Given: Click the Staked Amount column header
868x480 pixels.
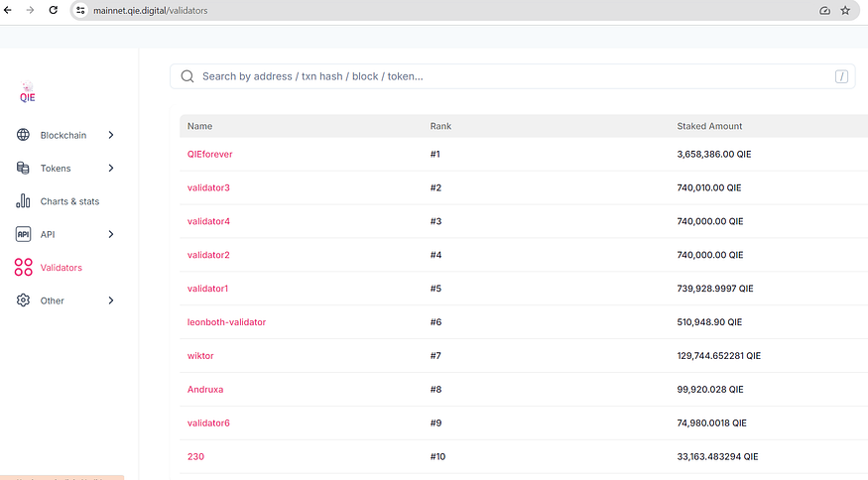Looking at the screenshot, I should [709, 126].
